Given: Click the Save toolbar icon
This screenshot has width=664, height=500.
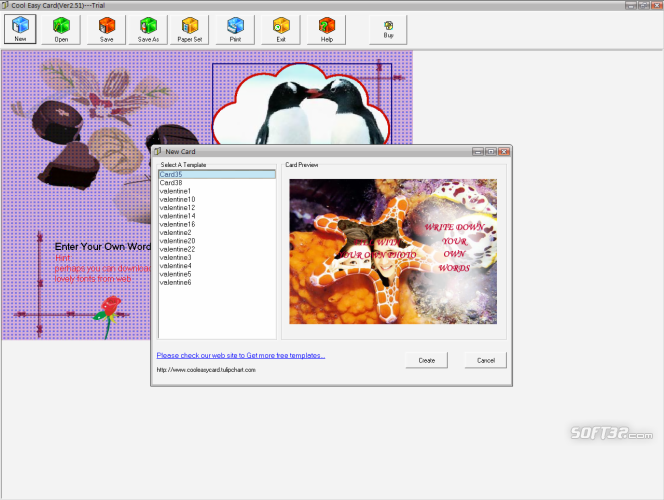Looking at the screenshot, I should pyautogui.click(x=106, y=29).
